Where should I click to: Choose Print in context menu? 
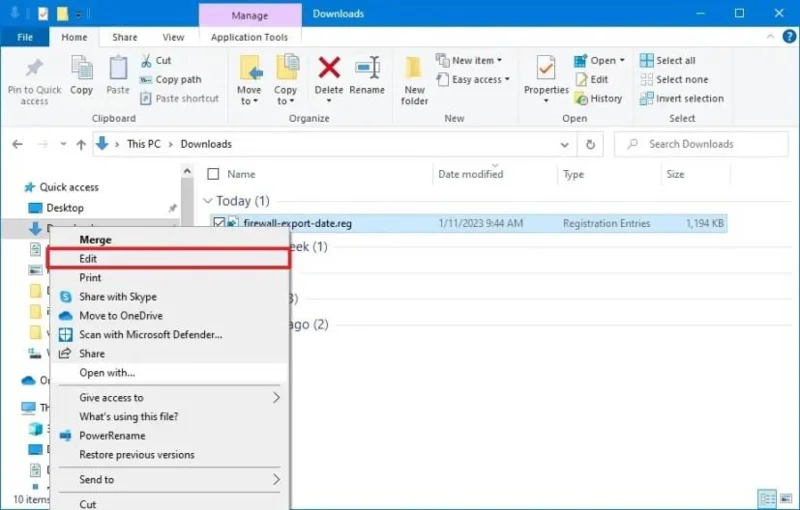169,278
